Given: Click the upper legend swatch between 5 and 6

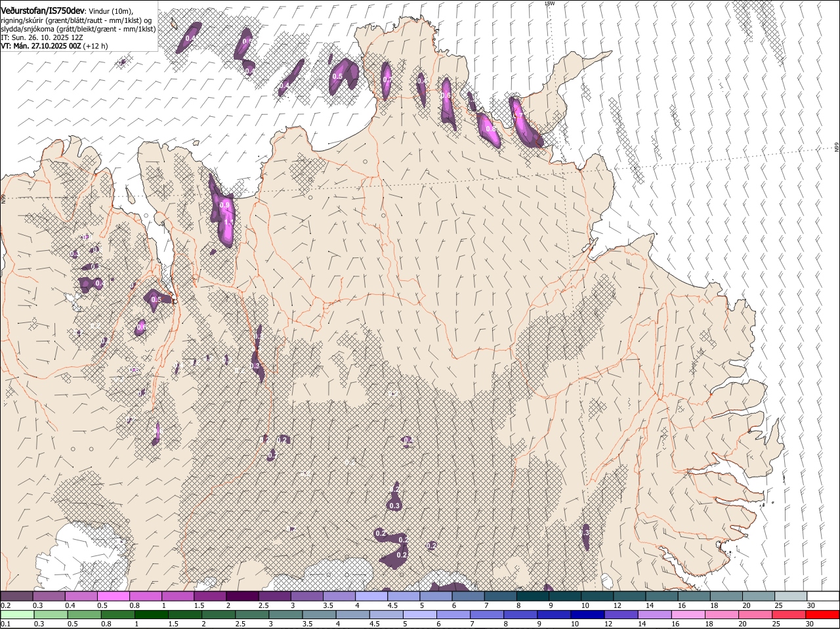Looking at the screenshot, I should coord(436,596).
